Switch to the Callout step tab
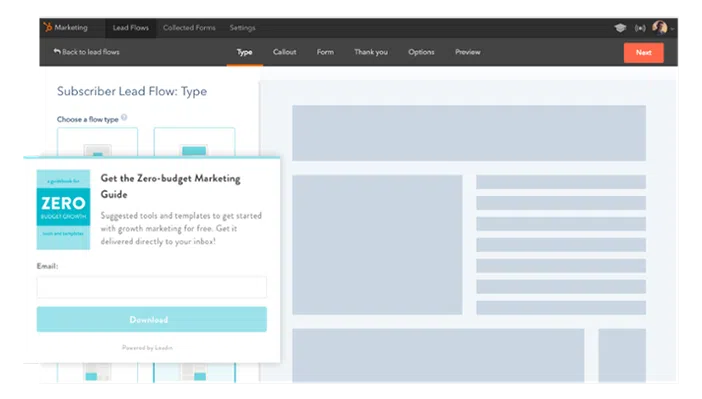 (284, 52)
